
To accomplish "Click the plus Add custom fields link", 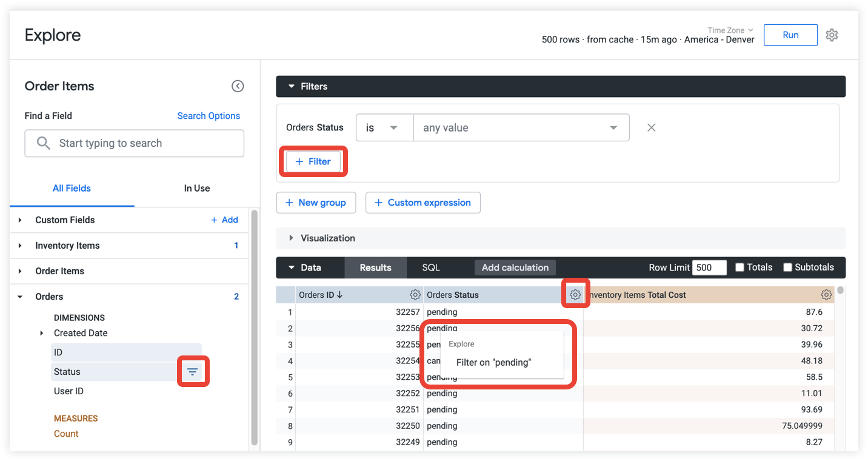I will point(224,220).
